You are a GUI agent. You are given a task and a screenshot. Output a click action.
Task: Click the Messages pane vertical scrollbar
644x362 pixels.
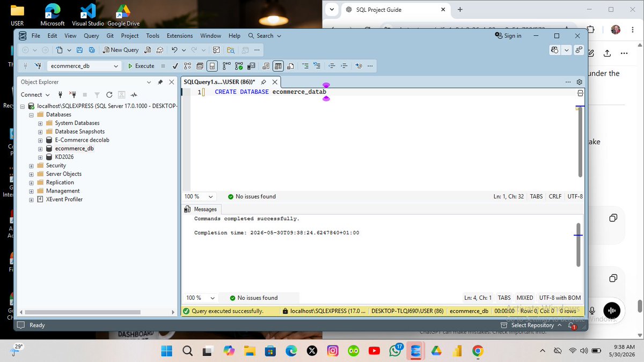point(578,245)
